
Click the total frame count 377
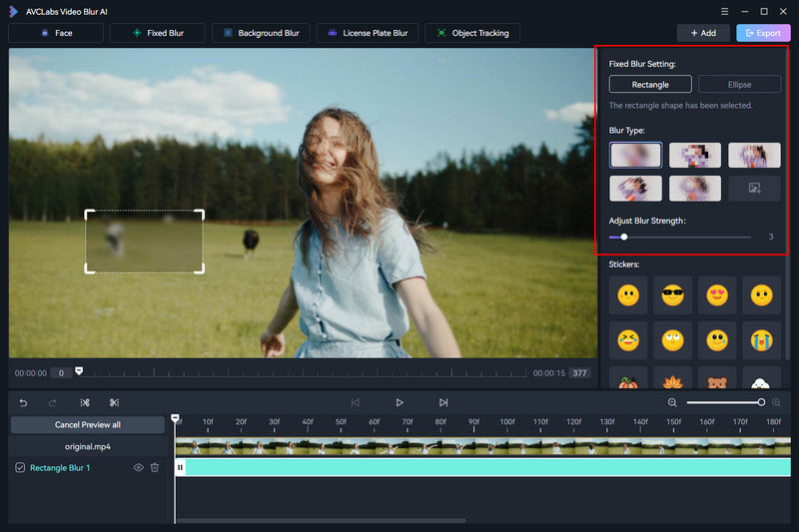(x=579, y=373)
